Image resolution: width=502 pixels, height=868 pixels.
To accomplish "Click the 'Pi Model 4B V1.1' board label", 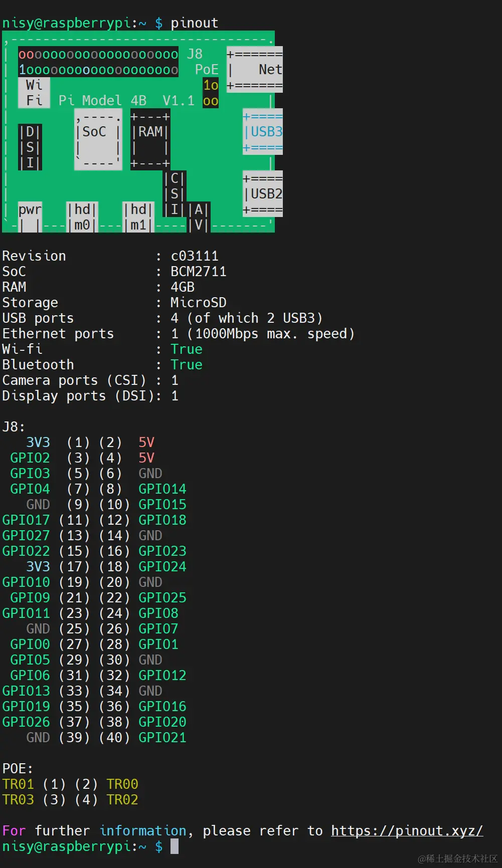I will pos(126,101).
